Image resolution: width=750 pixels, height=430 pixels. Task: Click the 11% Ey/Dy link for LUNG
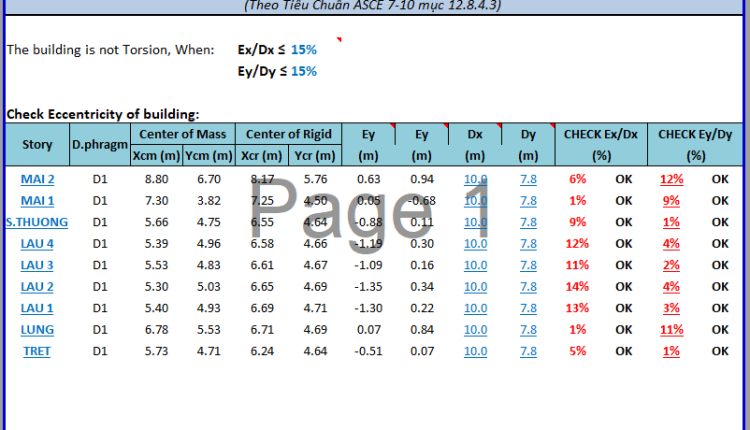(670, 329)
